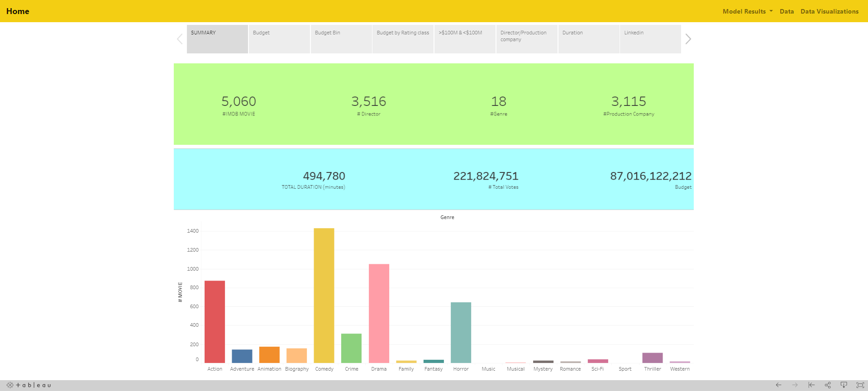Click the Music axis label
This screenshot has height=391, width=868.
point(488,369)
